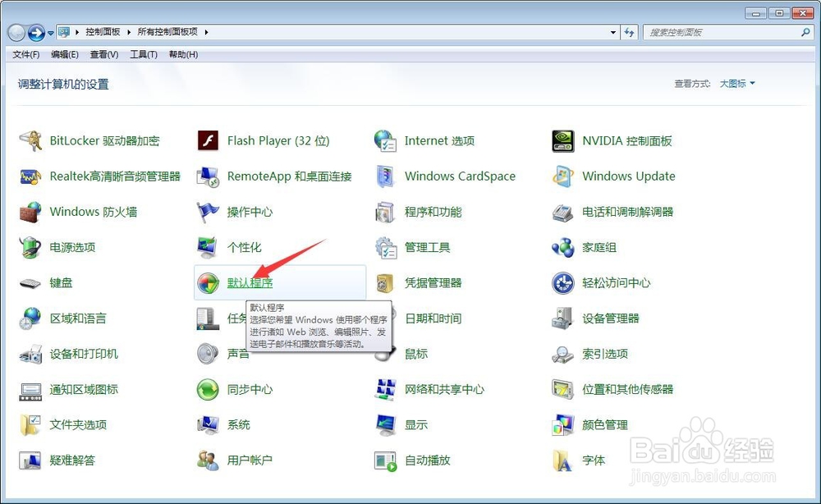Open the 日期和时间 link

433,318
